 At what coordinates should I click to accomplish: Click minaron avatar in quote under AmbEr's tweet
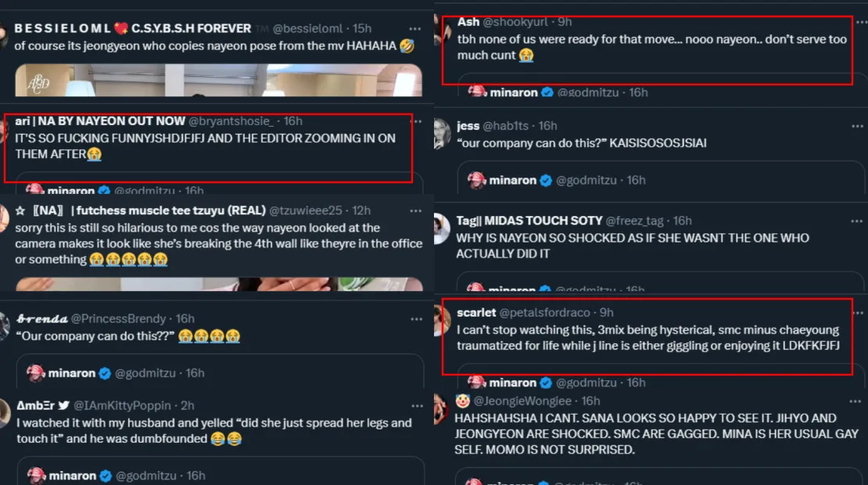pyautogui.click(x=36, y=476)
